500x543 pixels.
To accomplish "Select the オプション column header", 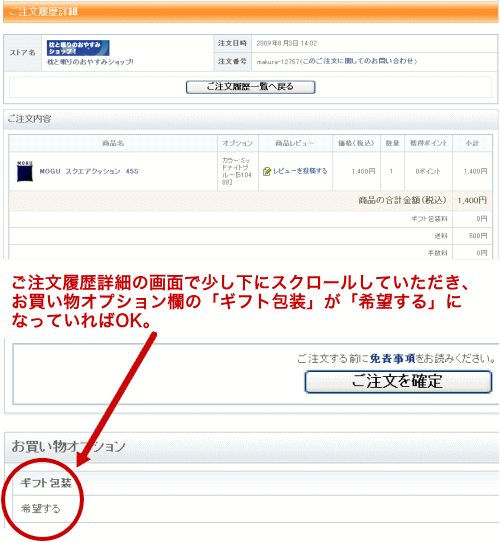I will tap(238, 143).
